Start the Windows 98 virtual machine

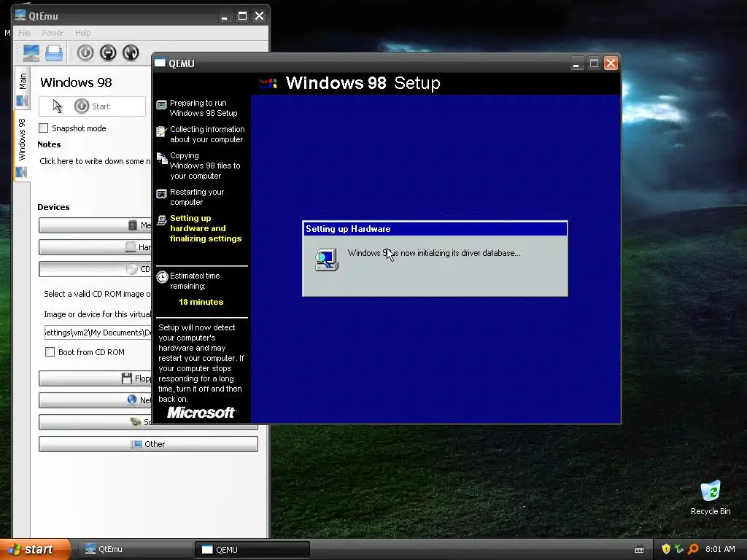(92, 106)
